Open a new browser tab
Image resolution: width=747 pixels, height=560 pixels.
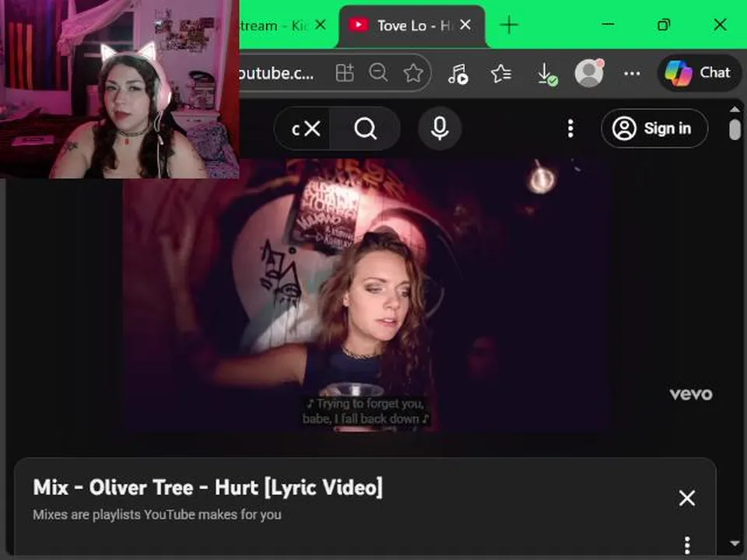pyautogui.click(x=509, y=25)
